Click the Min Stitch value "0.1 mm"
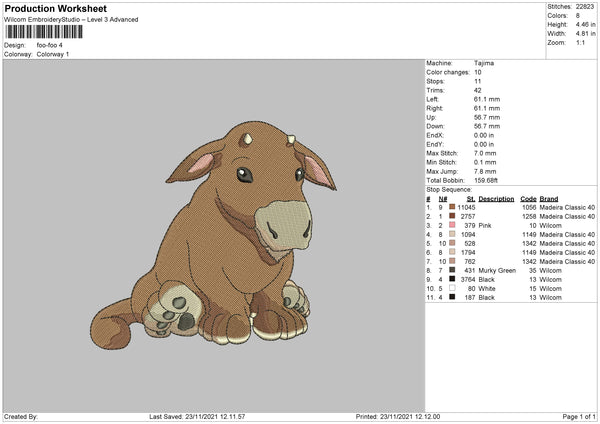Screen dimensions: 600x424 485,162
